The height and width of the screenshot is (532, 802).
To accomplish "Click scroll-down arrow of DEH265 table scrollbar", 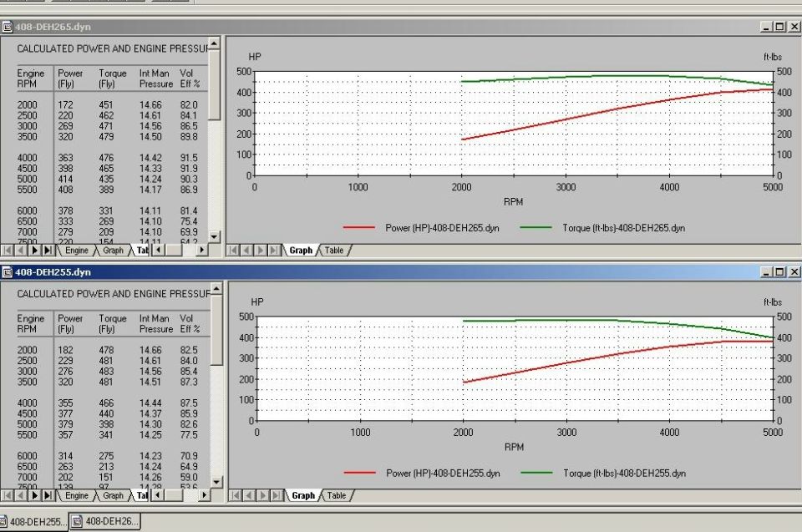I will pos(215,237).
